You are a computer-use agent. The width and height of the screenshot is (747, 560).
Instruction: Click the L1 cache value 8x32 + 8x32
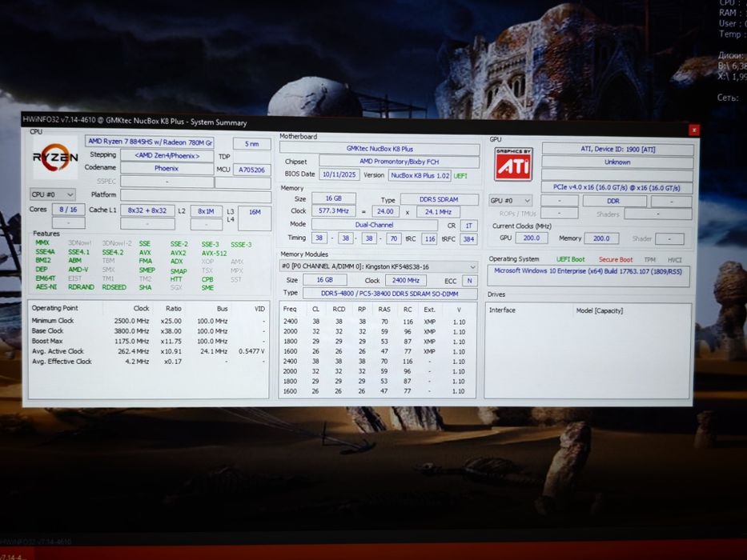[147, 210]
